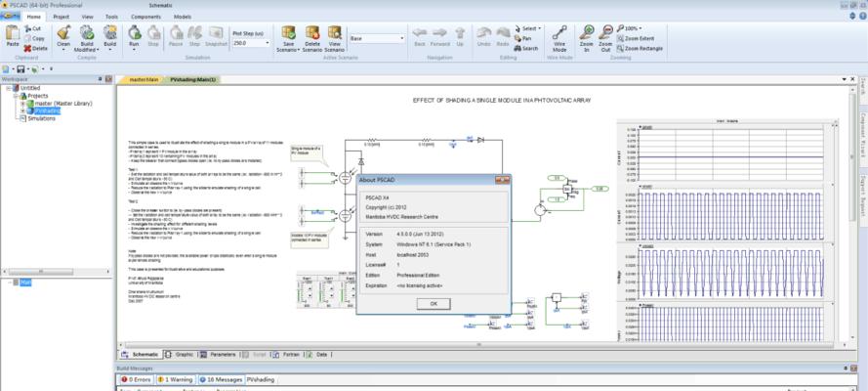Select Simulations in workspace tree

(42, 118)
